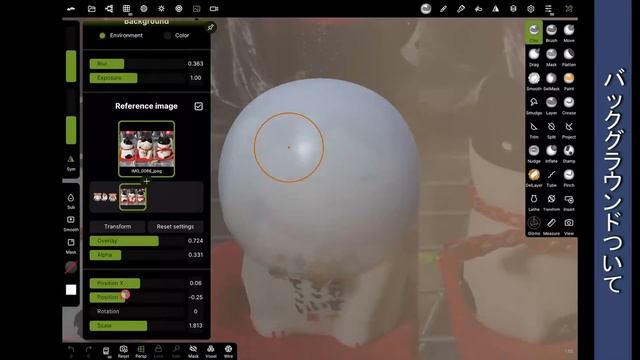Image resolution: width=640 pixels, height=360 pixels.
Task: Select the Smooth tool in tool palette
Action: 534,81
